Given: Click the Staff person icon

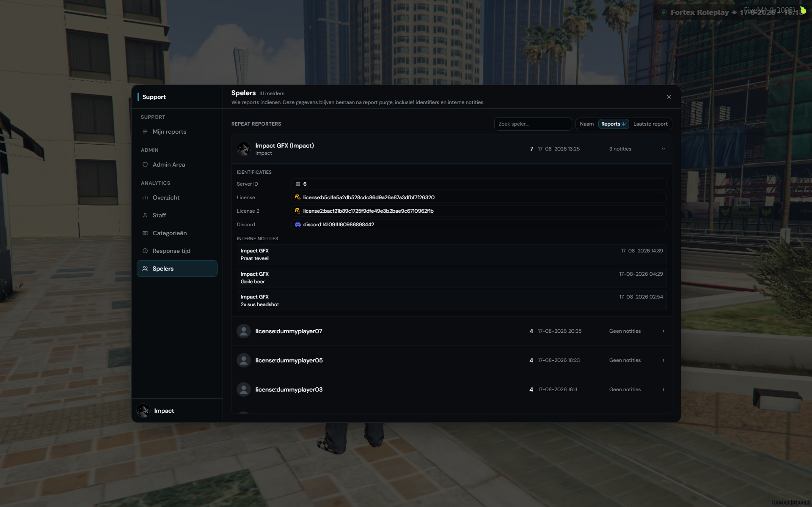Looking at the screenshot, I should click(x=145, y=215).
